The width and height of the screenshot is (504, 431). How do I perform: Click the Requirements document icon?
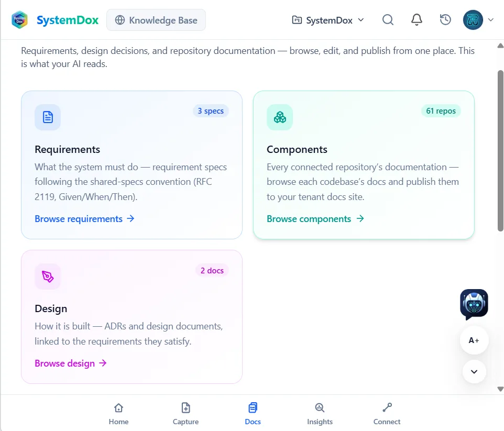click(48, 117)
